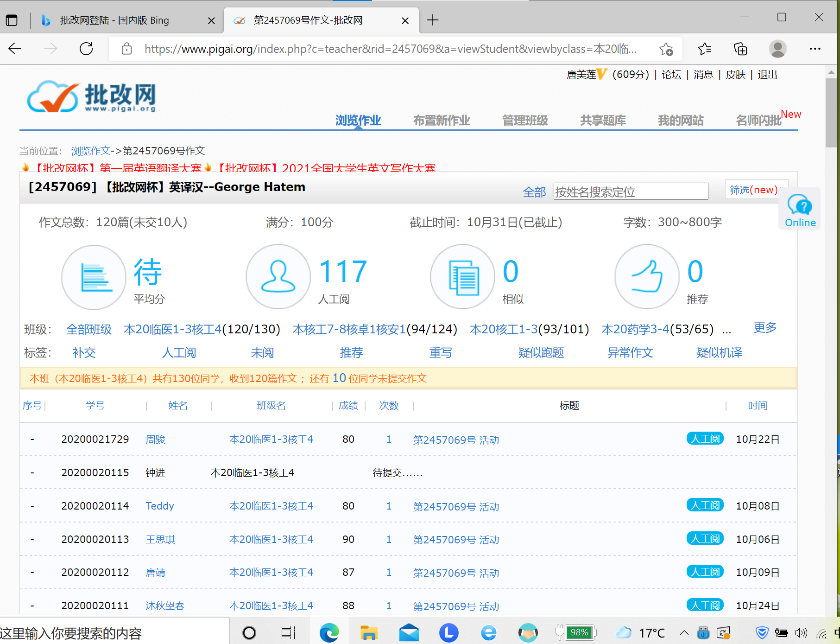
Task: Click the 人工阅 badge for Teddy
Action: point(705,505)
